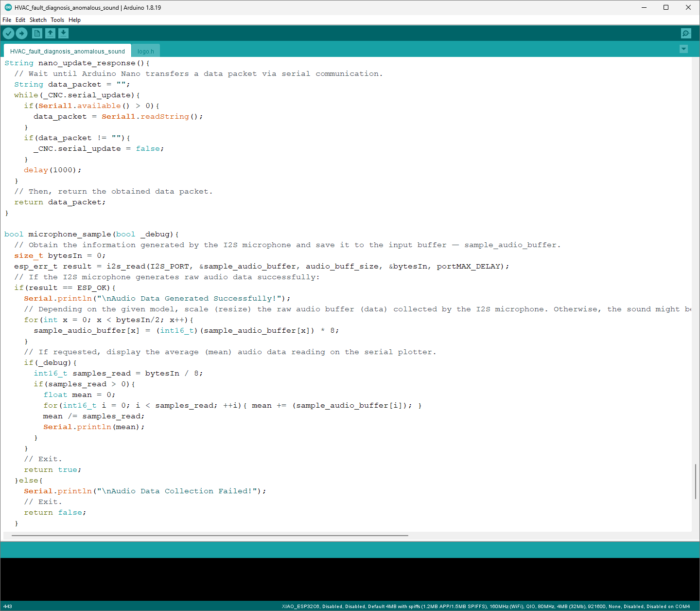Click the Open sketch up-arrow icon
Viewport: 700px width, 611px height.
point(50,33)
